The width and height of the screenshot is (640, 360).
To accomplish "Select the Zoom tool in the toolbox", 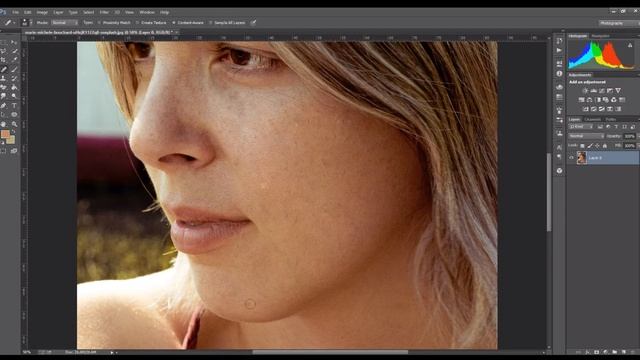I will (x=14, y=124).
